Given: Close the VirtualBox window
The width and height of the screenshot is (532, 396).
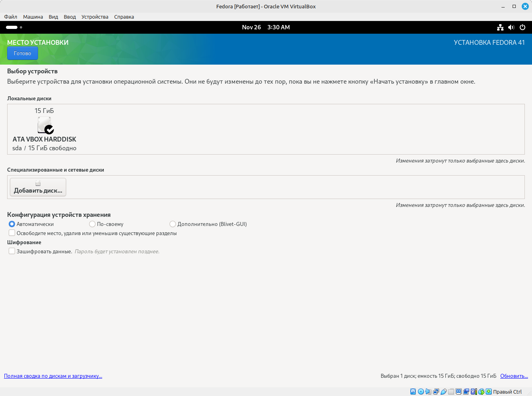Looking at the screenshot, I should pos(525,6).
